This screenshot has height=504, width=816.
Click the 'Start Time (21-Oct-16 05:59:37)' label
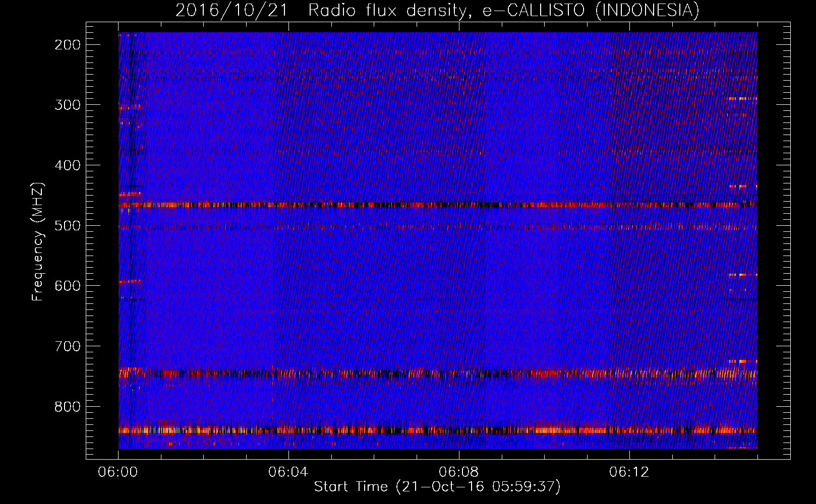pos(437,487)
